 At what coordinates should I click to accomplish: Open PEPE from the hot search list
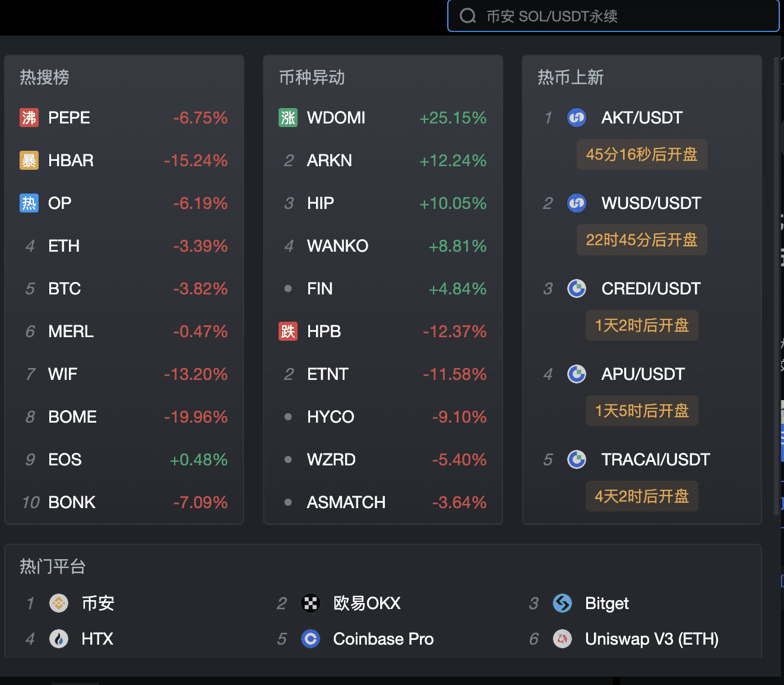click(x=124, y=118)
